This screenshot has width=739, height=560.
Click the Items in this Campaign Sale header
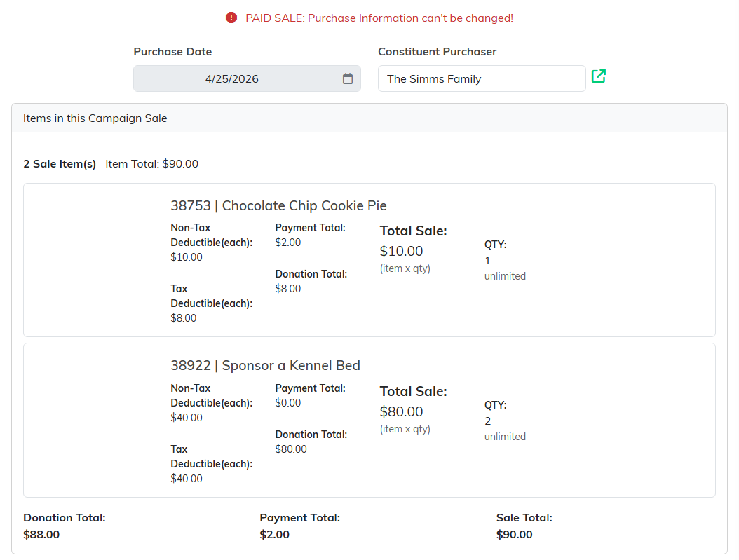pyautogui.click(x=369, y=118)
